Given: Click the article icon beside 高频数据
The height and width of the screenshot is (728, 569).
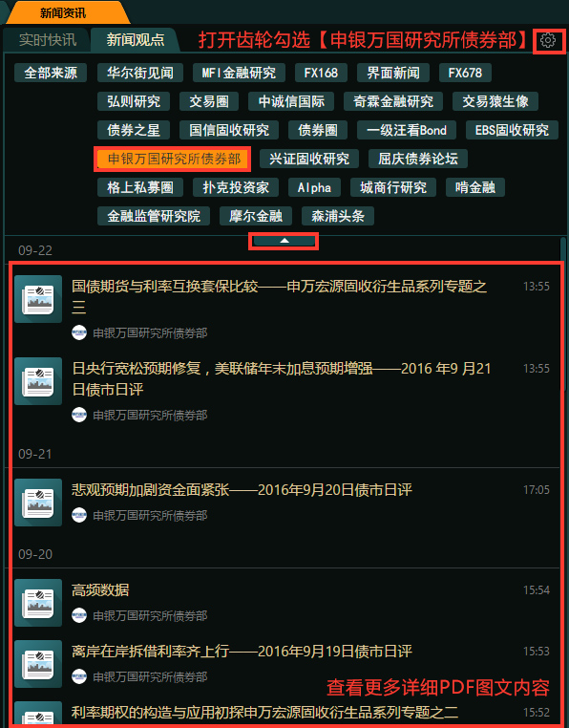Looking at the screenshot, I should pos(38,603).
